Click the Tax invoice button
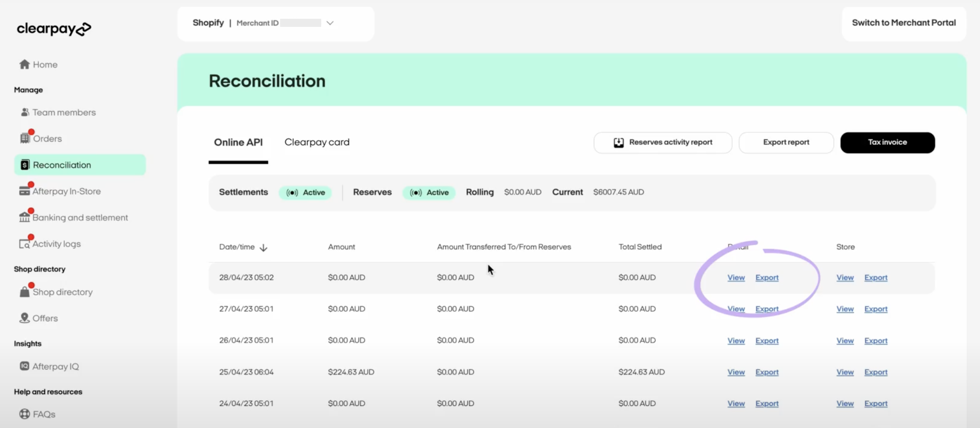The width and height of the screenshot is (980, 428). click(888, 142)
